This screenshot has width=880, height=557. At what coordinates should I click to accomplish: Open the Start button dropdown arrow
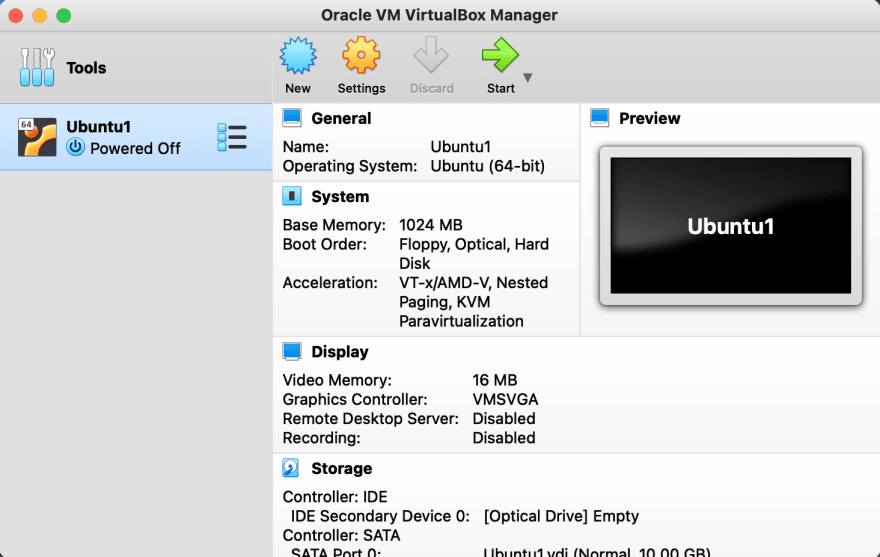pyautogui.click(x=528, y=77)
